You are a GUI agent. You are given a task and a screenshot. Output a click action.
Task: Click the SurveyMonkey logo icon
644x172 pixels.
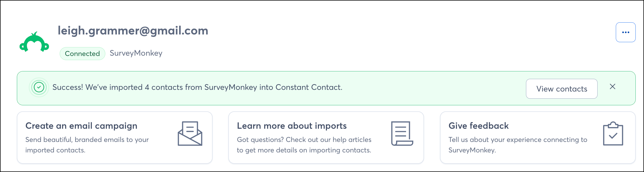34,42
